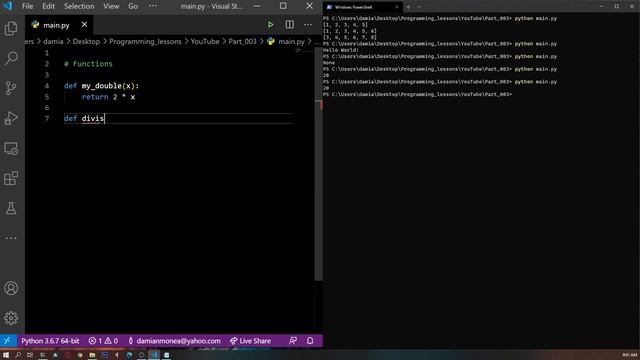Open the remote window indicator in status bar
640x360 pixels.
click(8, 340)
